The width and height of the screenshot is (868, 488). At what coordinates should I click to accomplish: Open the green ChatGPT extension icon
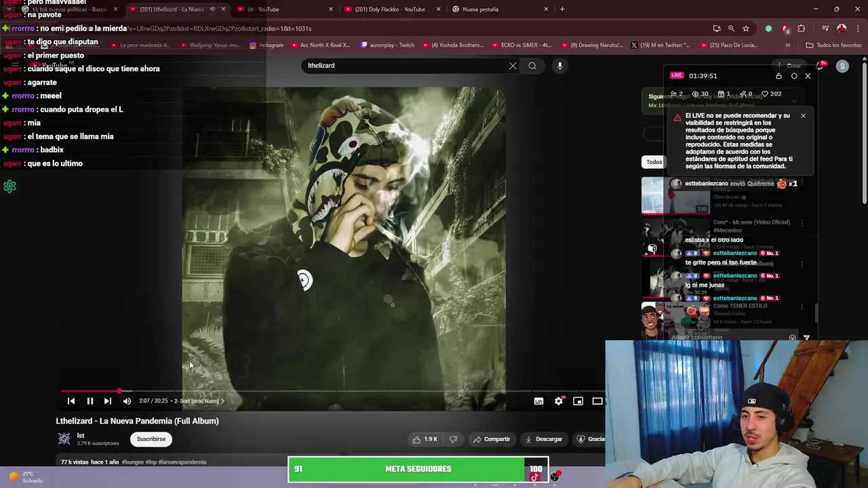tap(768, 28)
